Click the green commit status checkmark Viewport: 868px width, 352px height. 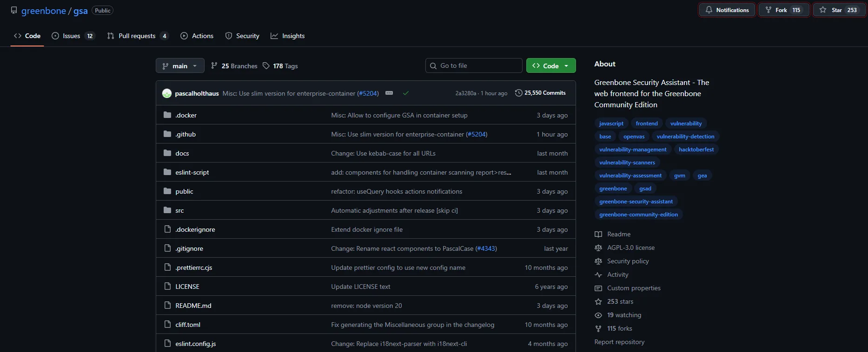[406, 93]
